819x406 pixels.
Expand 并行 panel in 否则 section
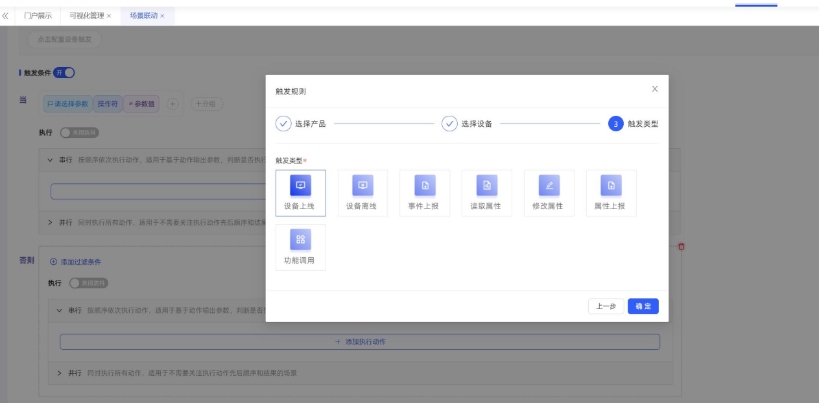[59, 373]
